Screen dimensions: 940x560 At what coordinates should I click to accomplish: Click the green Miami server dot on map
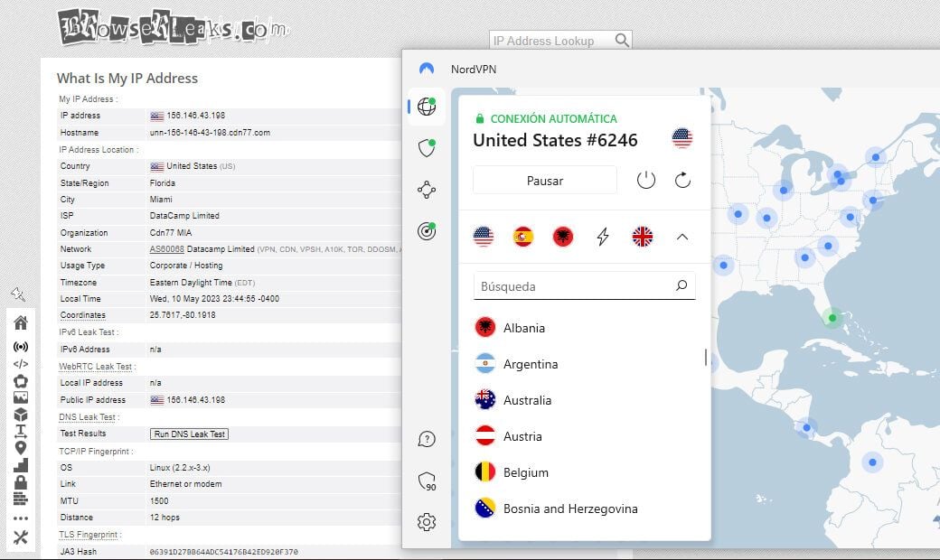[x=832, y=317]
